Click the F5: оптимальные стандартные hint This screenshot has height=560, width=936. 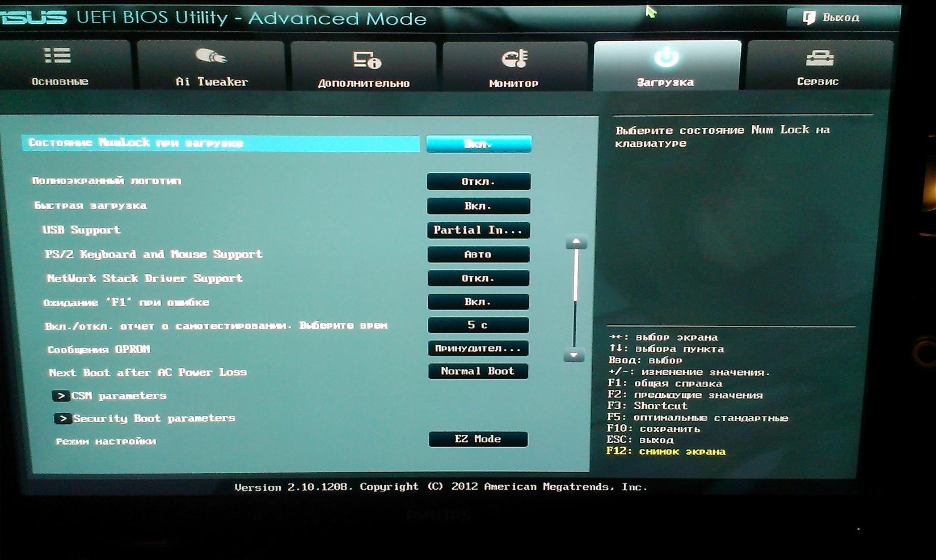coord(698,418)
